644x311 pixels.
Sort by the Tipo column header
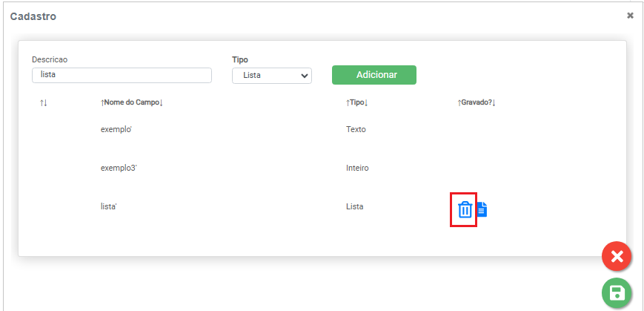point(357,102)
